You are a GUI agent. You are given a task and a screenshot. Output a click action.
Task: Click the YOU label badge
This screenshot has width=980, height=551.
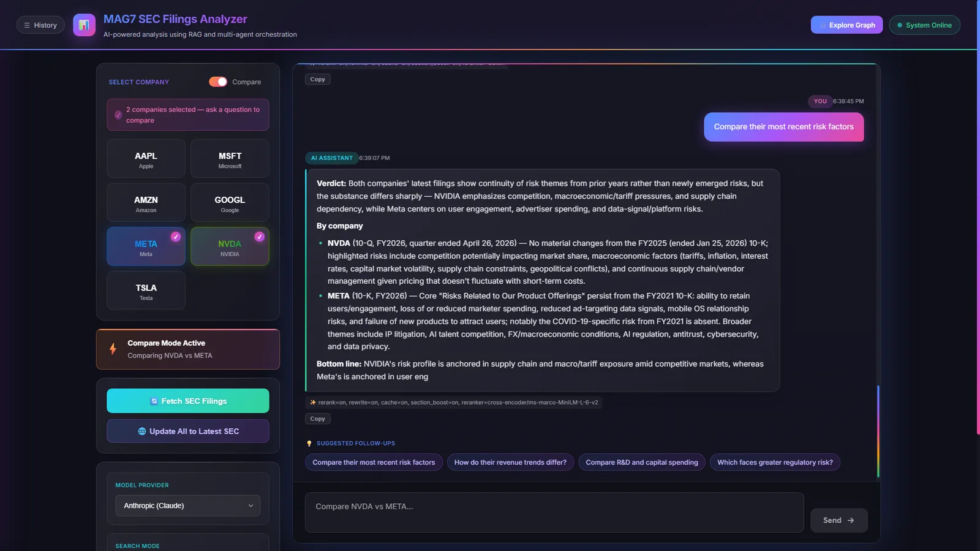[820, 101]
